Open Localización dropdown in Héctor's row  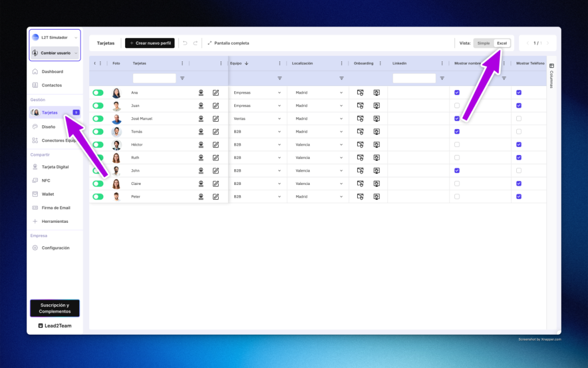click(x=341, y=145)
